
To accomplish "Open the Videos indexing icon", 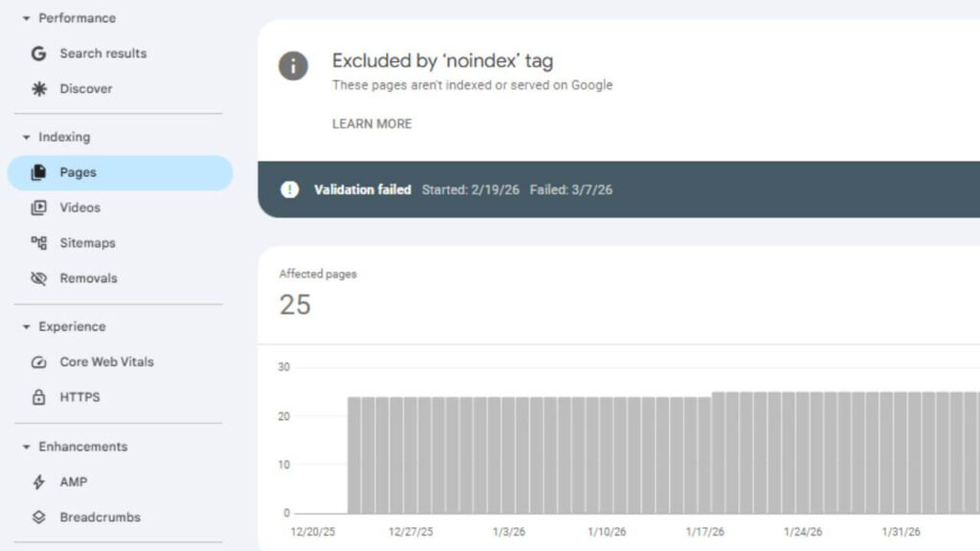I will point(38,208).
